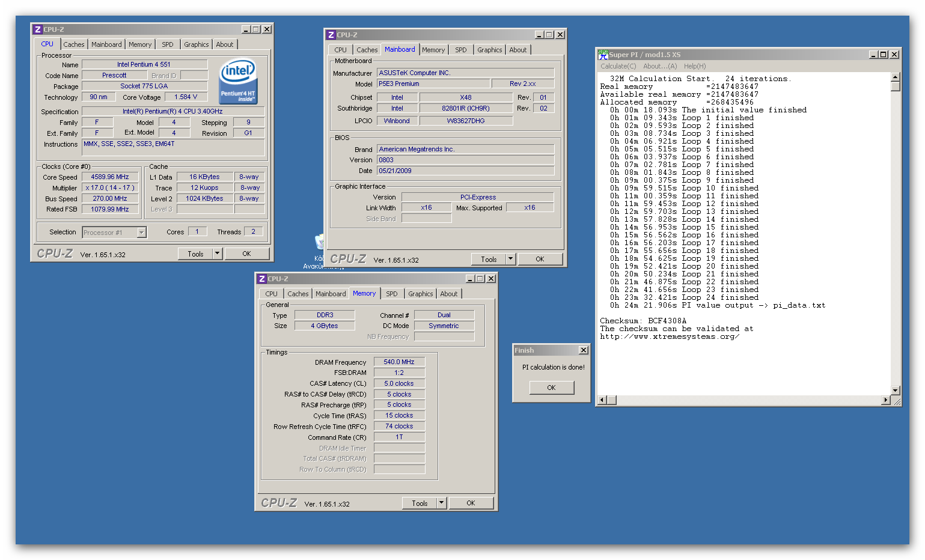Switch to Mainboard tab in the CPU window
Viewport: 925px width, 560px height.
(106, 44)
